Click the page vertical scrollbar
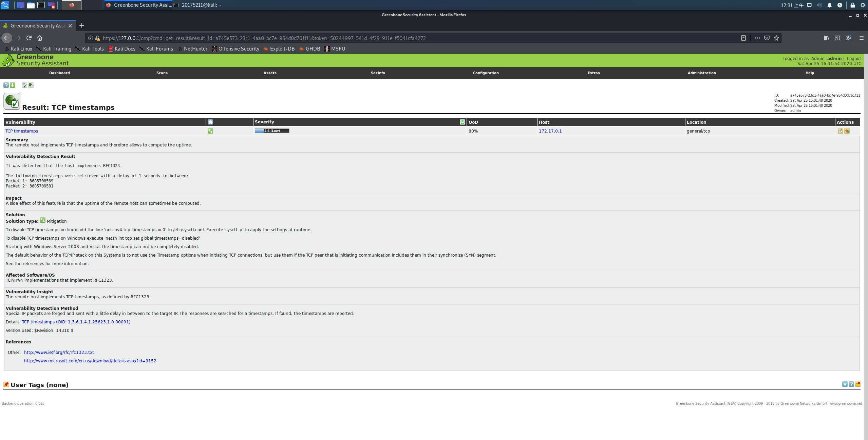 866,247
